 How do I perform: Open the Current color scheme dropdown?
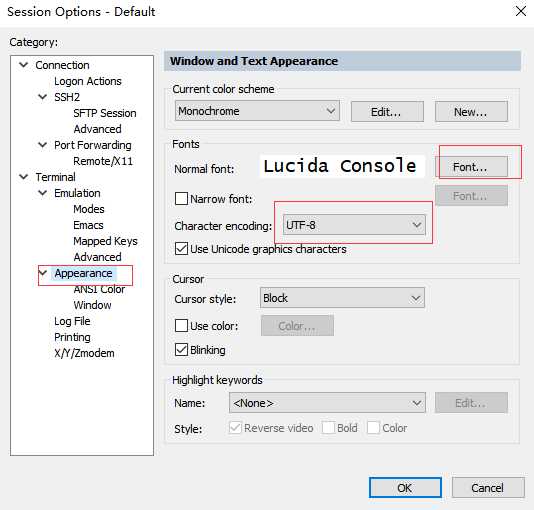257,111
